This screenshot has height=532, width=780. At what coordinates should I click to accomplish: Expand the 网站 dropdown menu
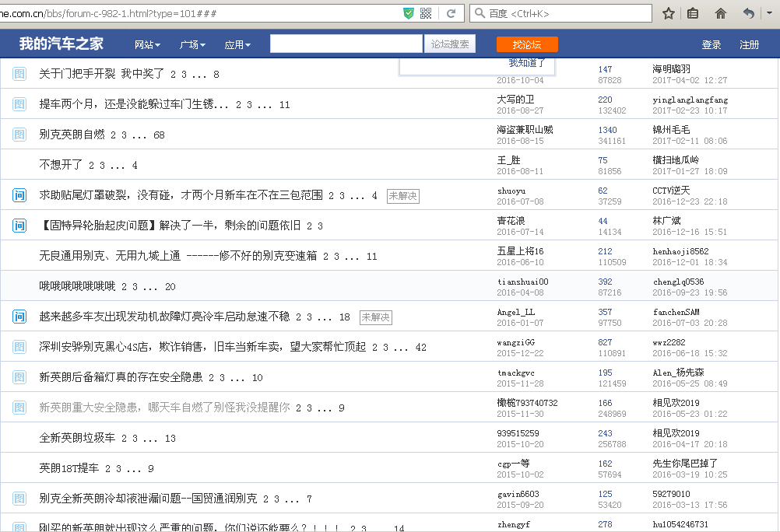(147, 45)
